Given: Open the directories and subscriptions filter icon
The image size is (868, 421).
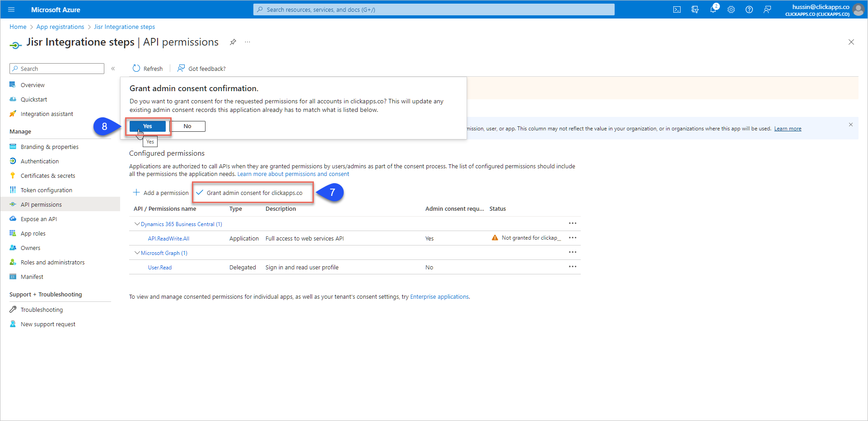Looking at the screenshot, I should [x=695, y=9].
